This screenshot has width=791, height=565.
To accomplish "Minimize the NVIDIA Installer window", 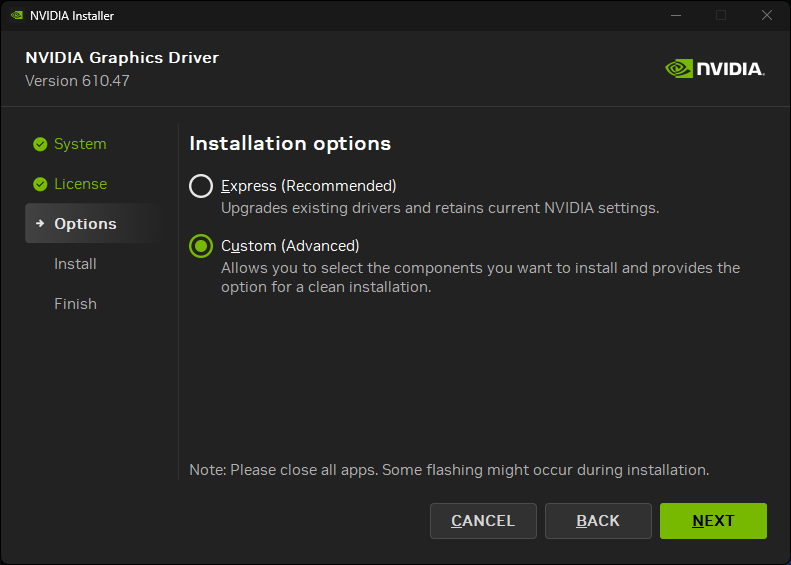I will point(676,15).
